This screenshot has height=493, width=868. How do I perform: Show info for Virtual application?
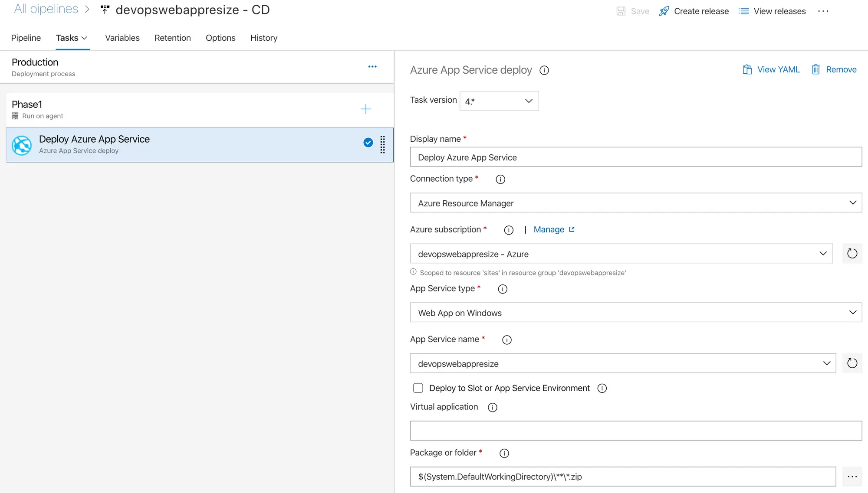[493, 407]
